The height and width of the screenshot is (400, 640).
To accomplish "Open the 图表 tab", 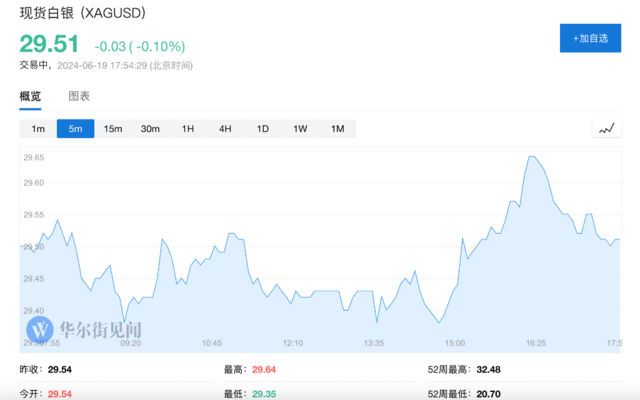I will pos(79,96).
